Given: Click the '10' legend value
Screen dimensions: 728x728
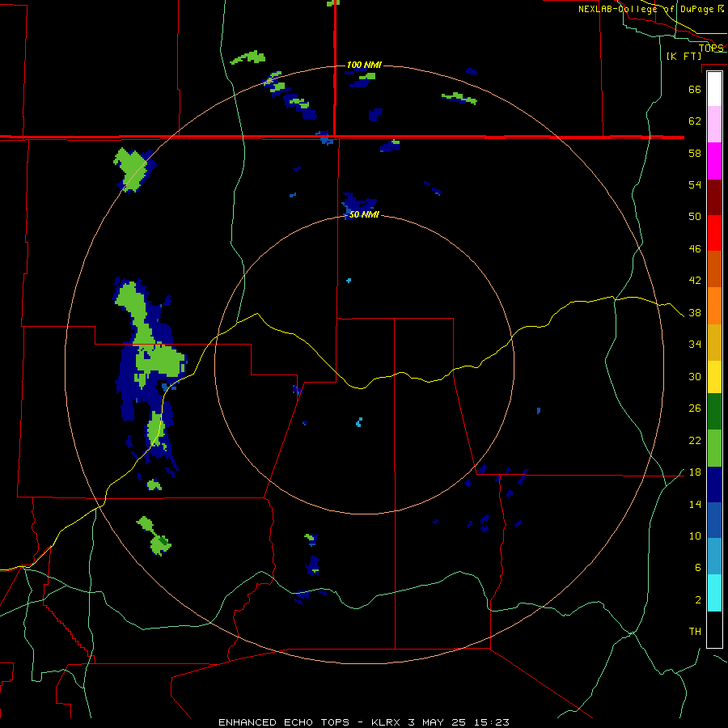Looking at the screenshot, I should coord(695,536).
